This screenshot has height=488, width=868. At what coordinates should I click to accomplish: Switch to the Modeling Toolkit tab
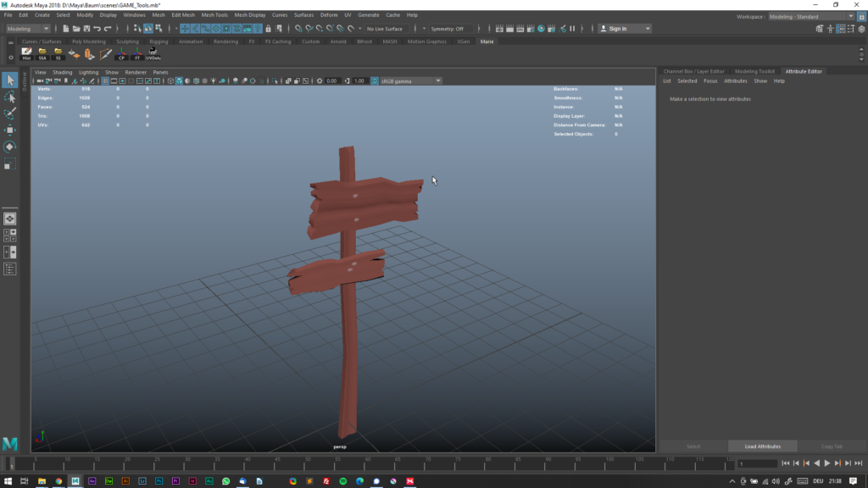[x=754, y=71]
